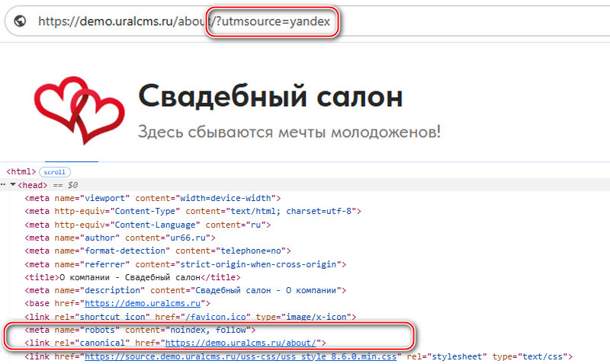Click the slogan text about молодоженов

pyautogui.click(x=289, y=132)
